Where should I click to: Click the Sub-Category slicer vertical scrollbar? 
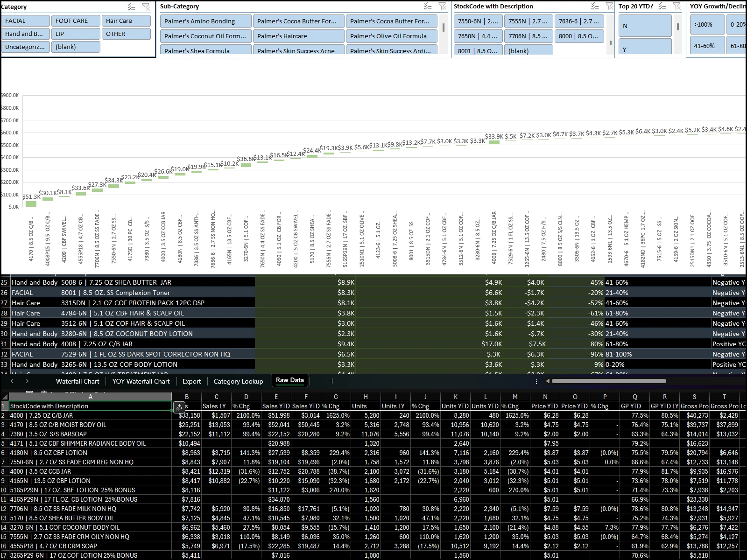click(x=443, y=28)
